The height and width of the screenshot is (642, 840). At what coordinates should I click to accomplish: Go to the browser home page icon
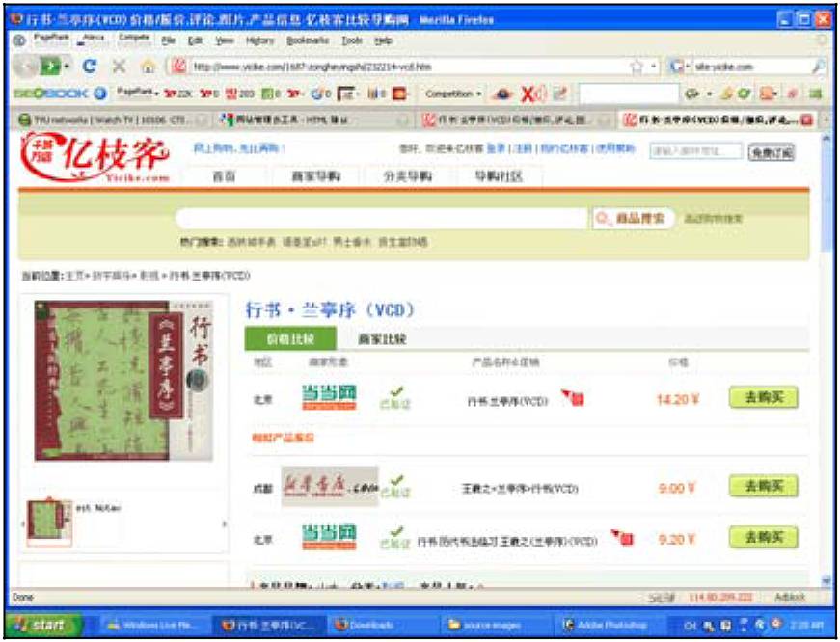click(149, 67)
